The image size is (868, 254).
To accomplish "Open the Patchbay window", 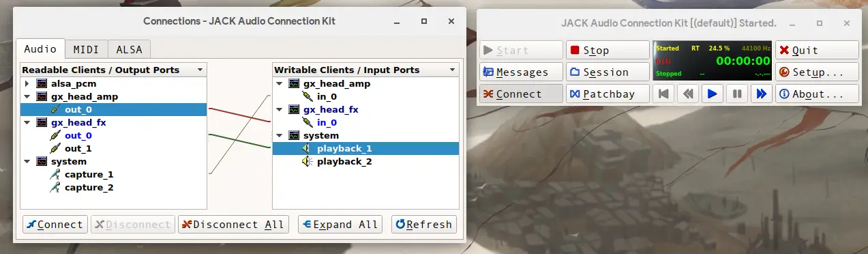I will (608, 94).
